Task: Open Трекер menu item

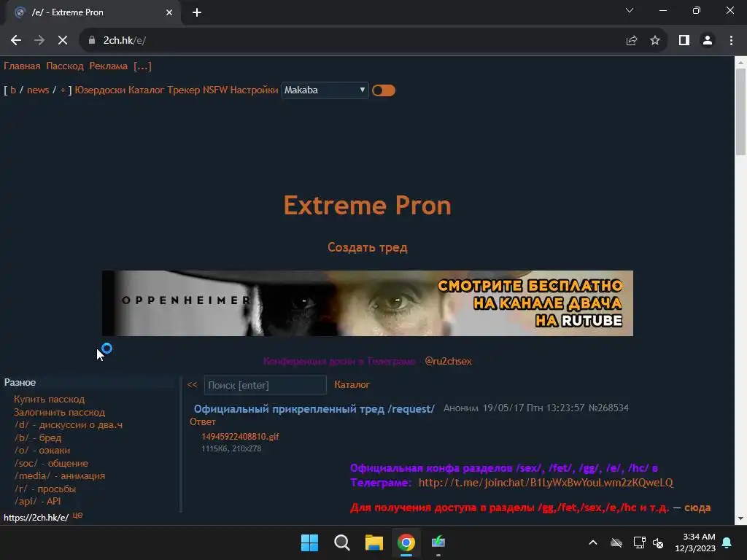Action: (183, 90)
